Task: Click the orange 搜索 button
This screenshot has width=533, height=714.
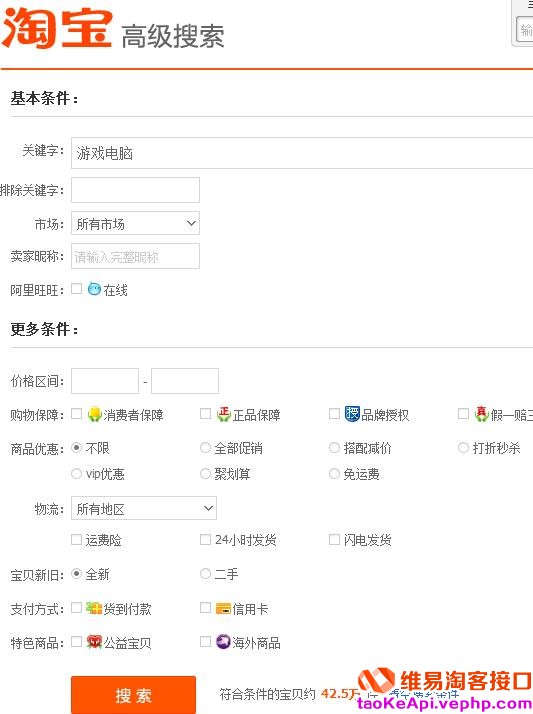Action: [133, 695]
